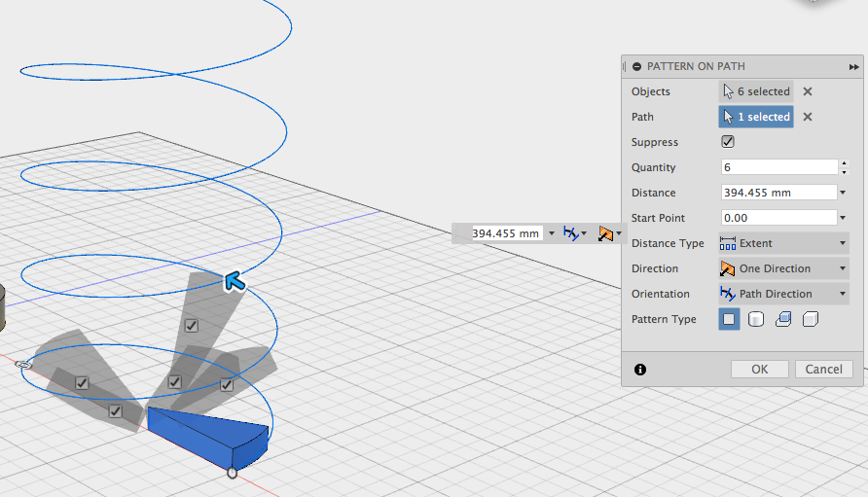Click the expand double-arrow on dialog title
Image resolution: width=868 pixels, height=497 pixels.
pyautogui.click(x=853, y=67)
